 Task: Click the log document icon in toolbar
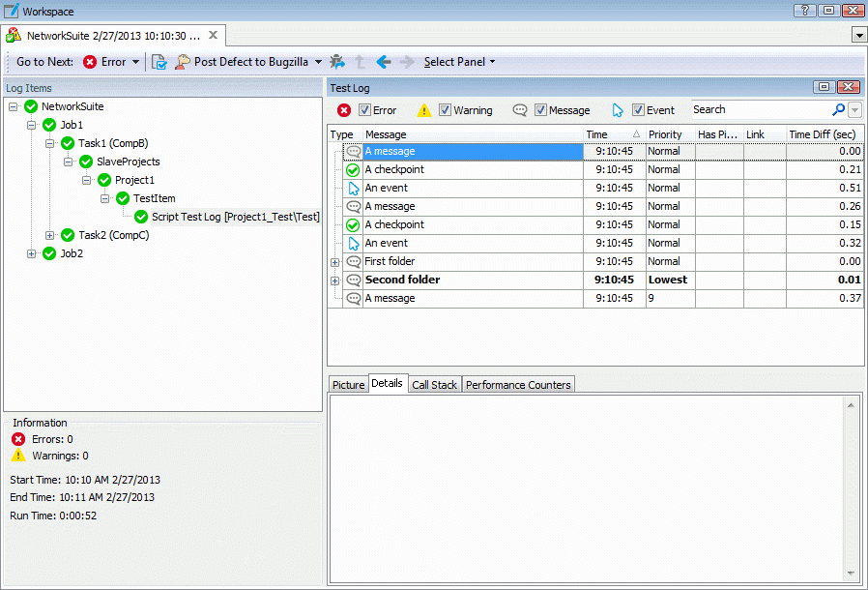(159, 62)
